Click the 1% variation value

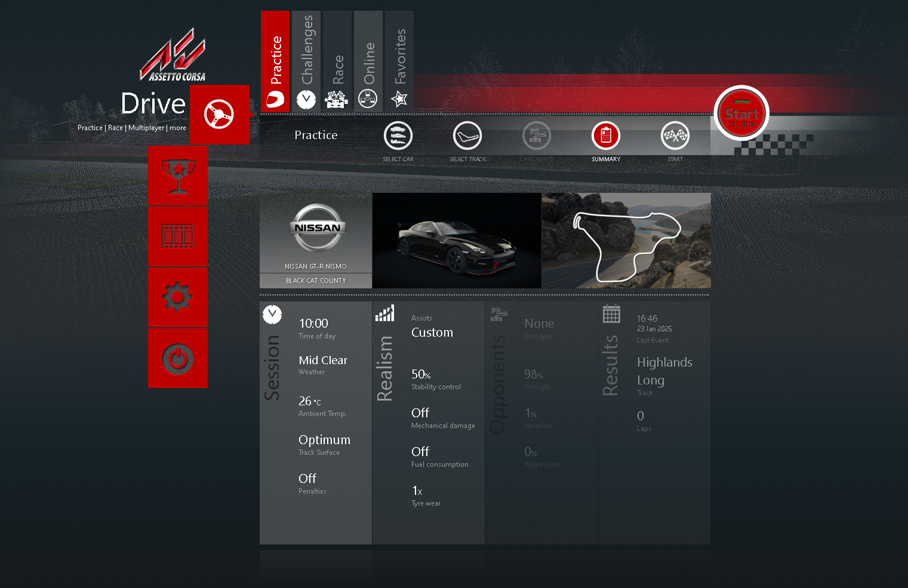531,413
